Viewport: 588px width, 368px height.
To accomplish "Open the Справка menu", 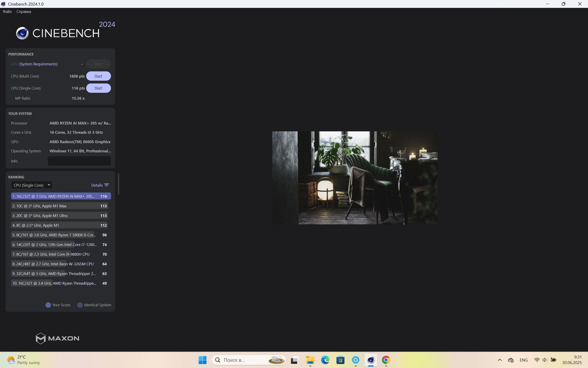I will click(x=24, y=12).
